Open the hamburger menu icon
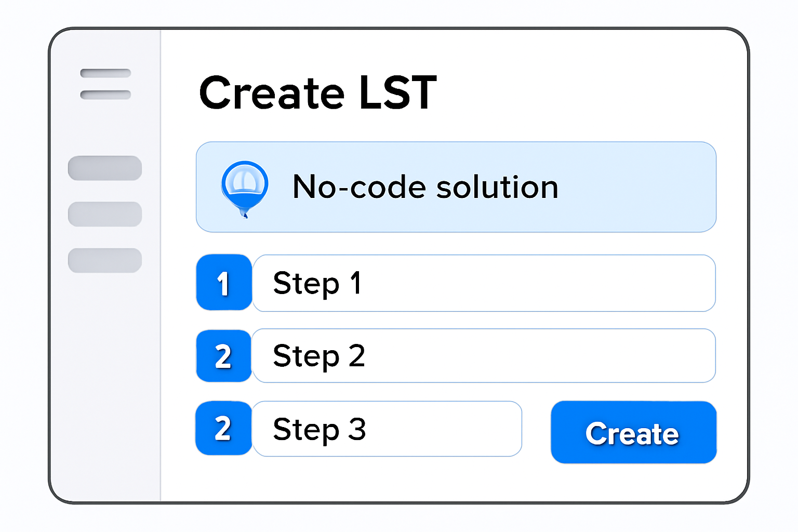Viewport: 798px width, 532px height. pyautogui.click(x=105, y=84)
